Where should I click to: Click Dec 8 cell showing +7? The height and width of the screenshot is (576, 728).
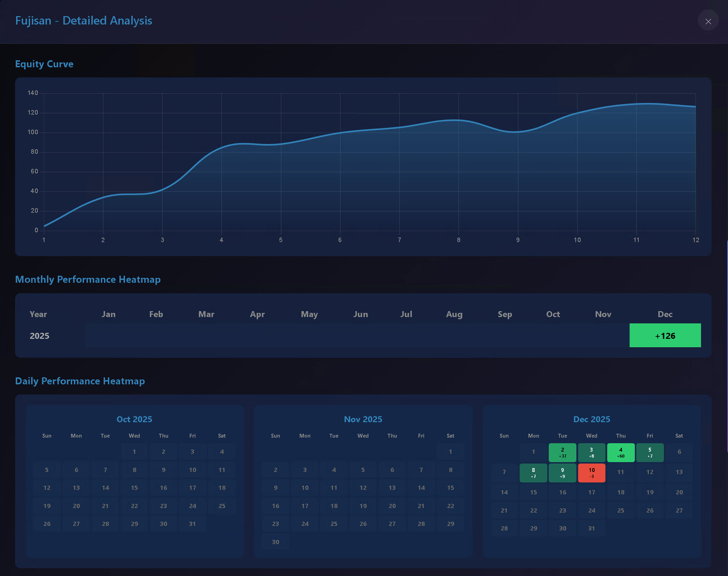point(533,473)
